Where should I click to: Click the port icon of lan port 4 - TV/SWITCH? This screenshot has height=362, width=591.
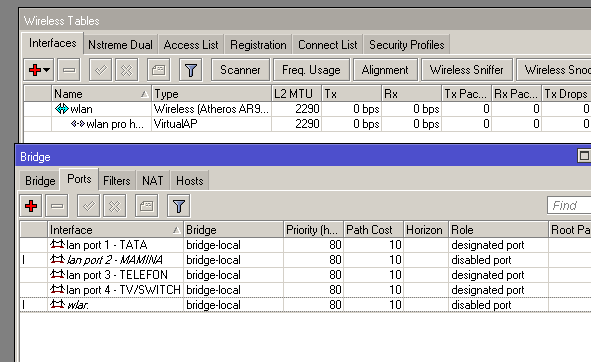pyautogui.click(x=57, y=290)
